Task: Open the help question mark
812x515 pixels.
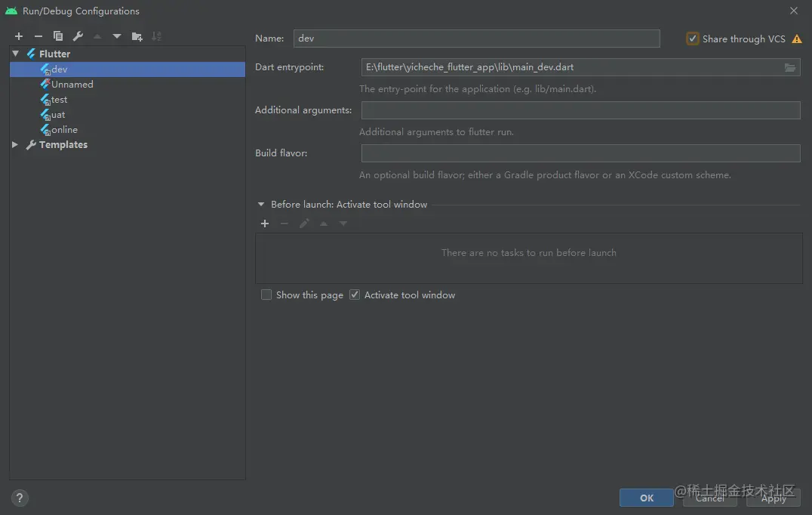Action: [x=20, y=498]
